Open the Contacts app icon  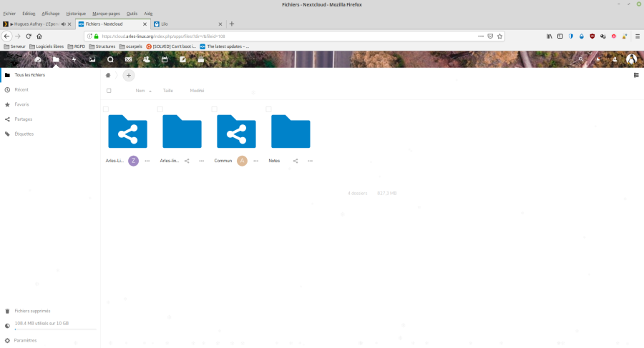tap(146, 59)
